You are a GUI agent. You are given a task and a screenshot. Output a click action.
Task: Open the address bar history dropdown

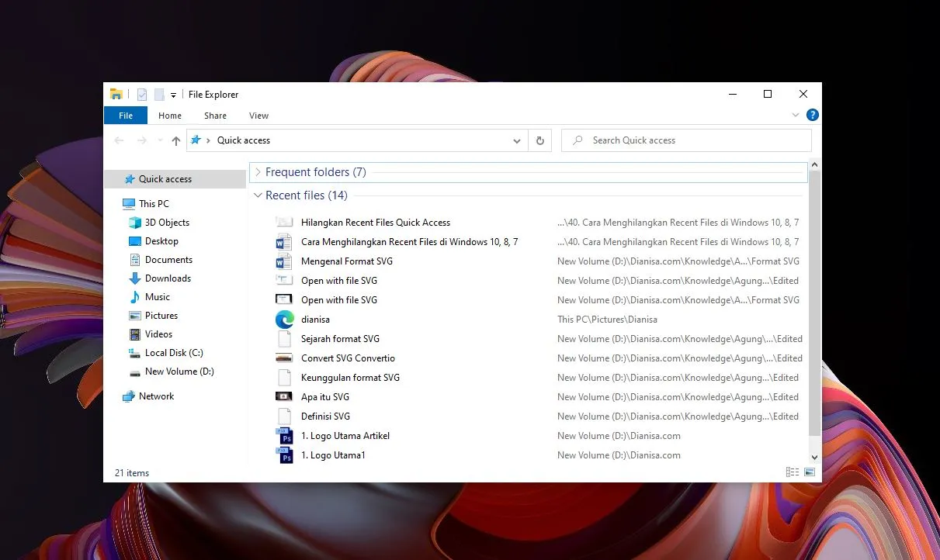[517, 140]
